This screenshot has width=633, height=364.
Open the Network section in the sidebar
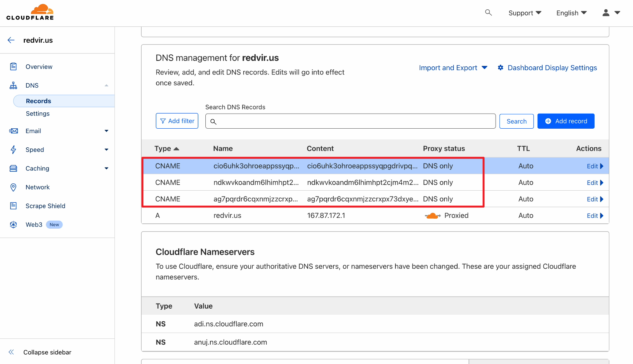pos(38,187)
